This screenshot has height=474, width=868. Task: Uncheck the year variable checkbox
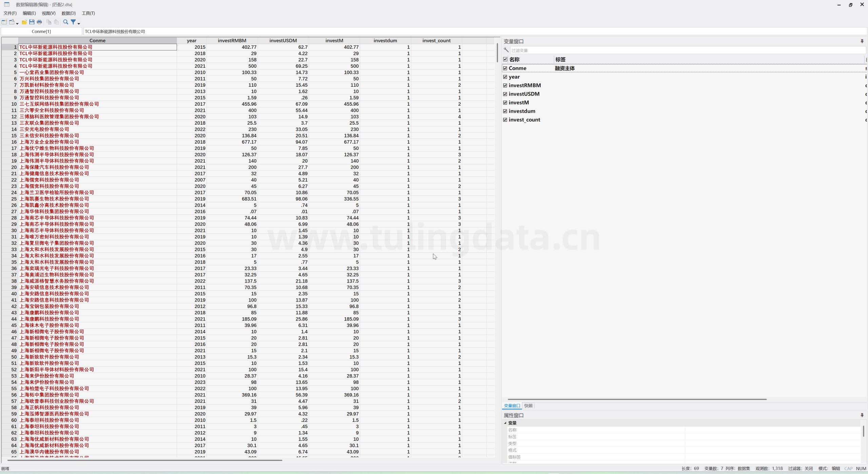point(505,77)
